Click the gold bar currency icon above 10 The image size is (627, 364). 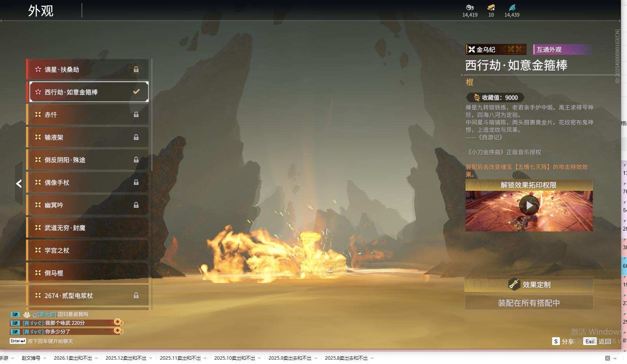coord(491,7)
